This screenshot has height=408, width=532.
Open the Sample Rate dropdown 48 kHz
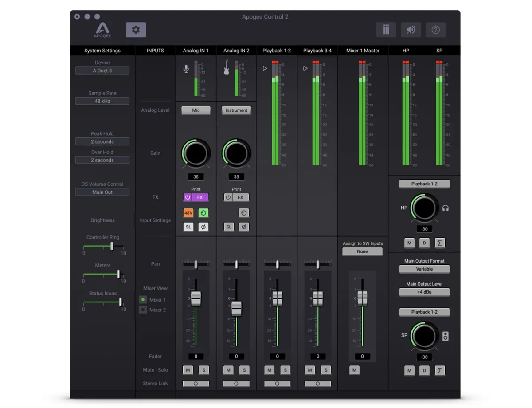coord(102,101)
